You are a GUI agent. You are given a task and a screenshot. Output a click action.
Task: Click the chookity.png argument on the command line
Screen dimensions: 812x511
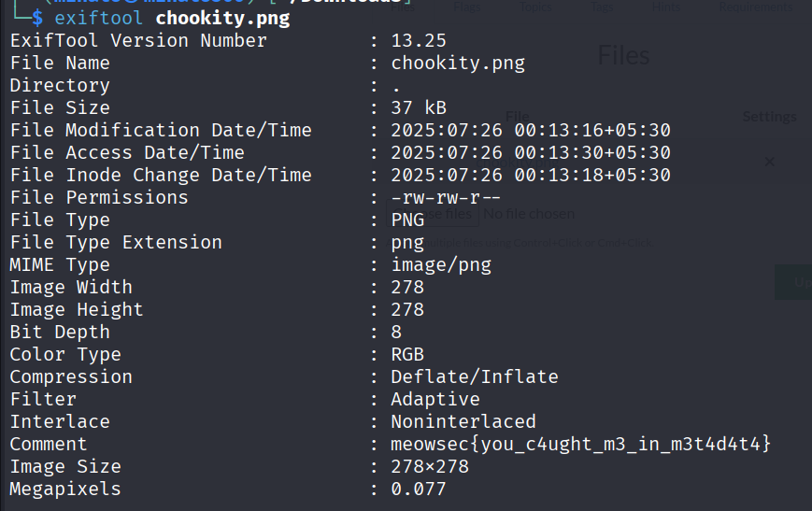tap(222, 18)
